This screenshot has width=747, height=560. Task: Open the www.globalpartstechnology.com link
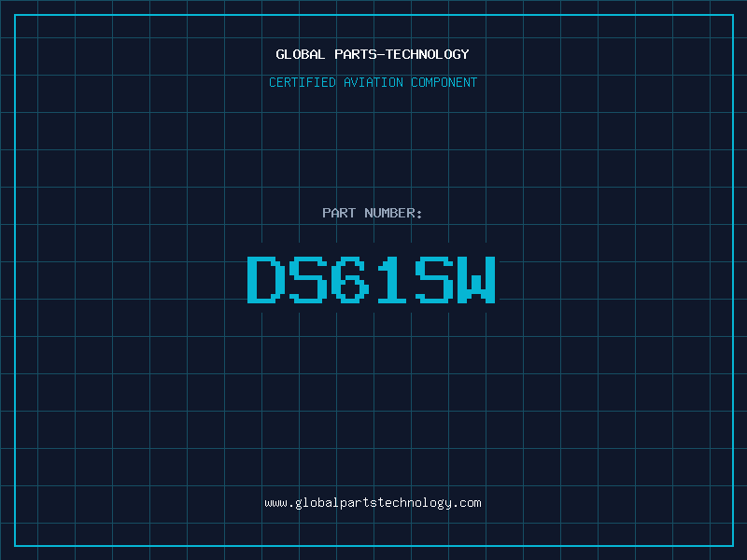click(373, 503)
